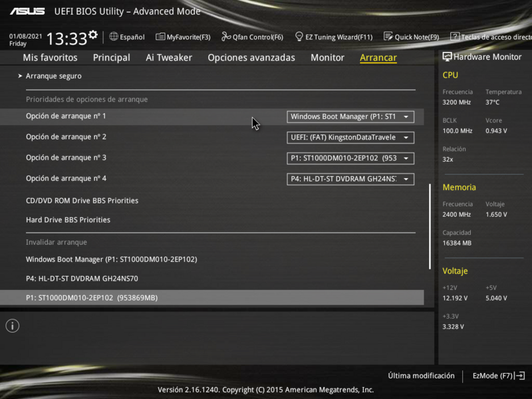This screenshot has height=399, width=532.
Task: Open Opciones avanzadas tab
Action: pyautogui.click(x=251, y=58)
